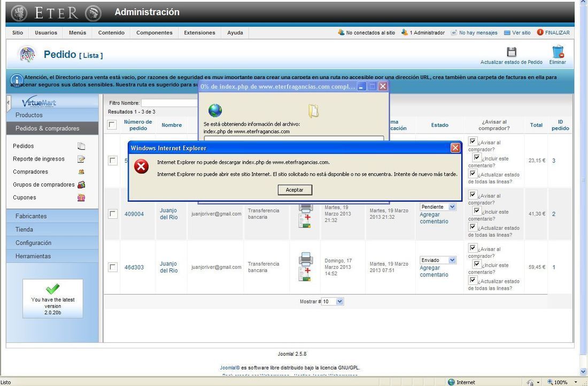Click the Grupos de compradores icon
The width and height of the screenshot is (588, 386).
coord(81,184)
